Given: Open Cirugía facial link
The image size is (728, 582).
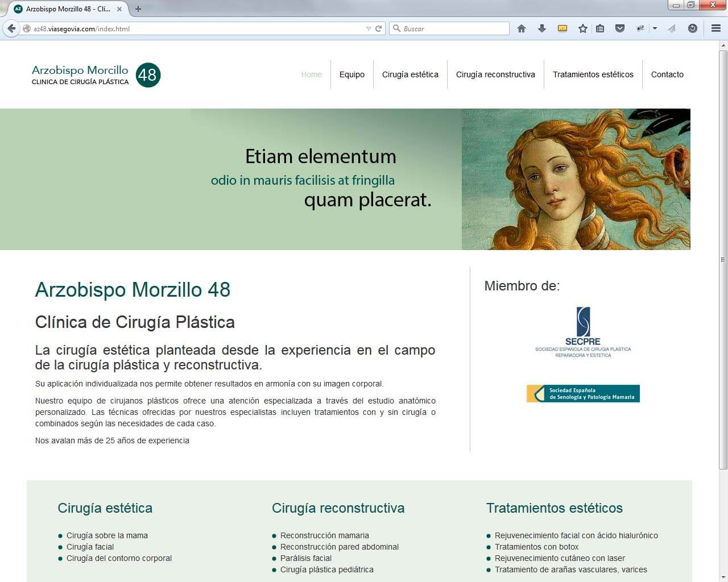Looking at the screenshot, I should tap(90, 547).
